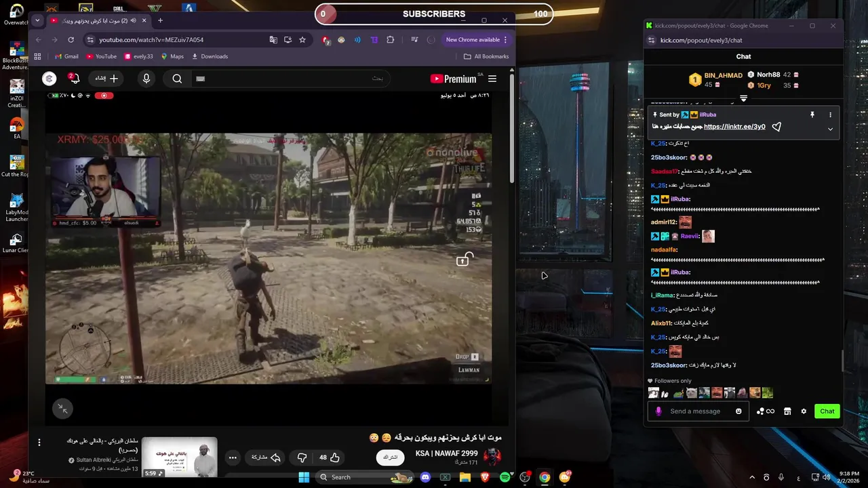
Task: Click the YouTube notifications bell
Action: (74, 79)
